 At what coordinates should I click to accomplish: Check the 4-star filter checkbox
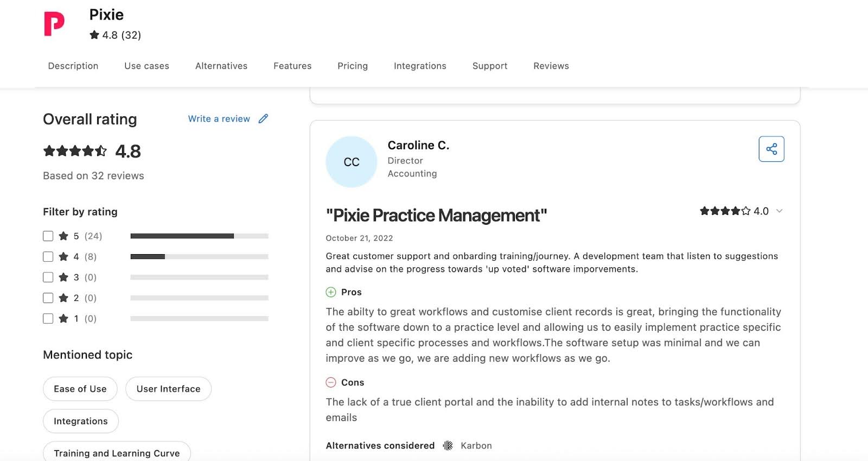coord(48,256)
